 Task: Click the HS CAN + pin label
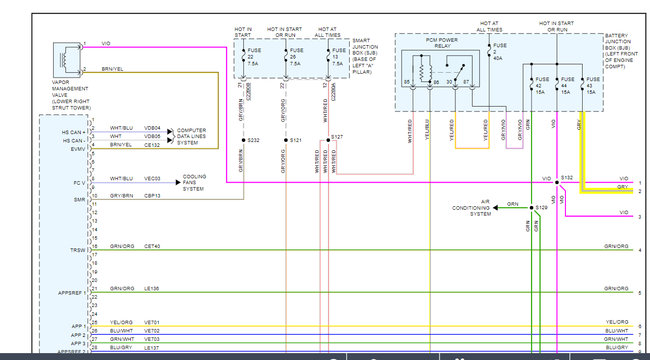[x=74, y=132]
